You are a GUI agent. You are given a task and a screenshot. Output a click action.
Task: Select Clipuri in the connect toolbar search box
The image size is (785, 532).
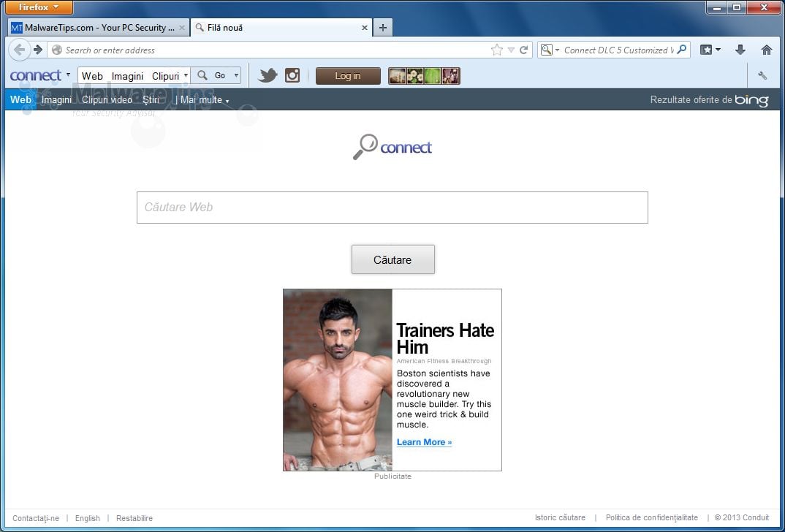pyautogui.click(x=166, y=76)
